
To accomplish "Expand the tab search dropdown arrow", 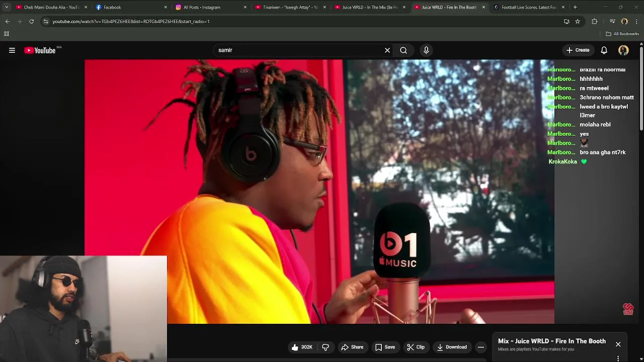I will point(7,7).
